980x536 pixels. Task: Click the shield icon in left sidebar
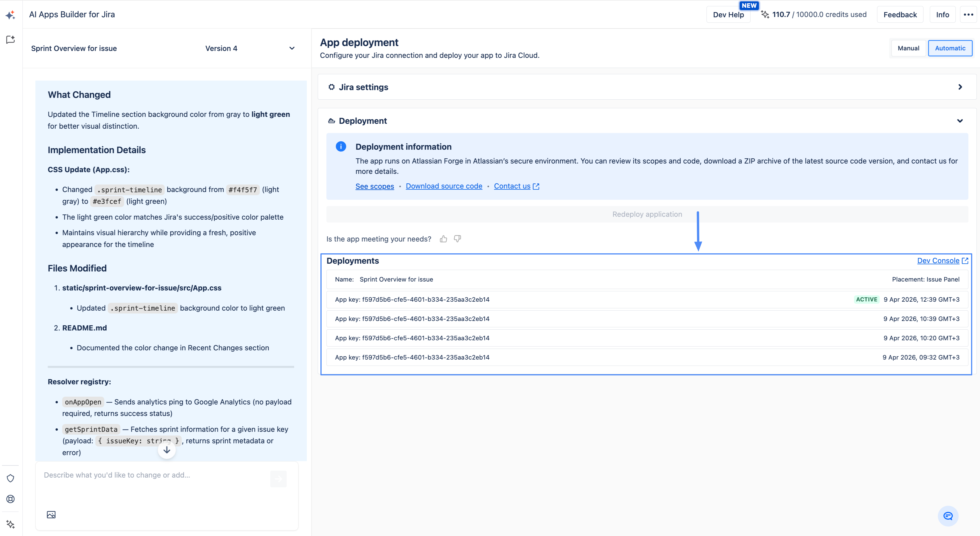click(x=10, y=478)
